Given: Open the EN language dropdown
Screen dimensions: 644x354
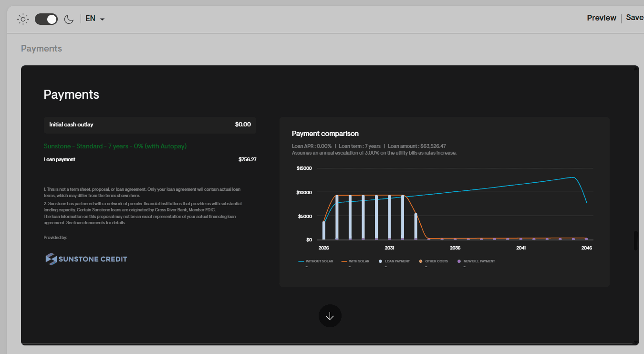Looking at the screenshot, I should (x=95, y=19).
